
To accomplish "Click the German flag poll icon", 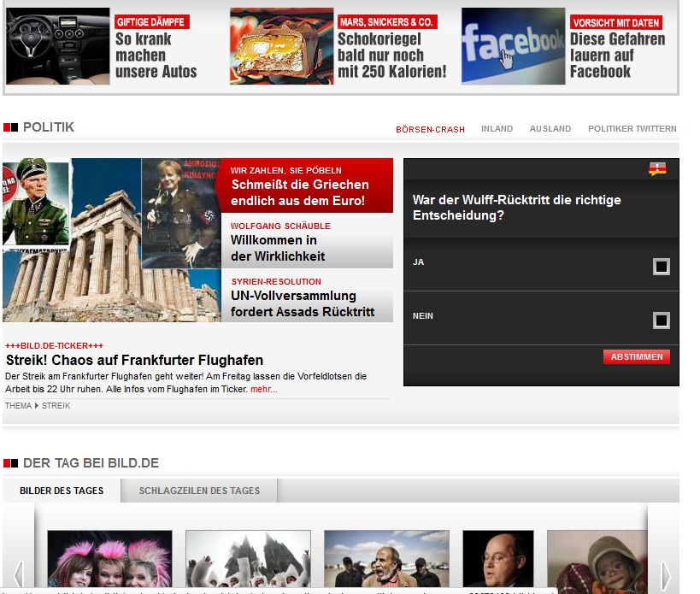I will click(x=657, y=170).
